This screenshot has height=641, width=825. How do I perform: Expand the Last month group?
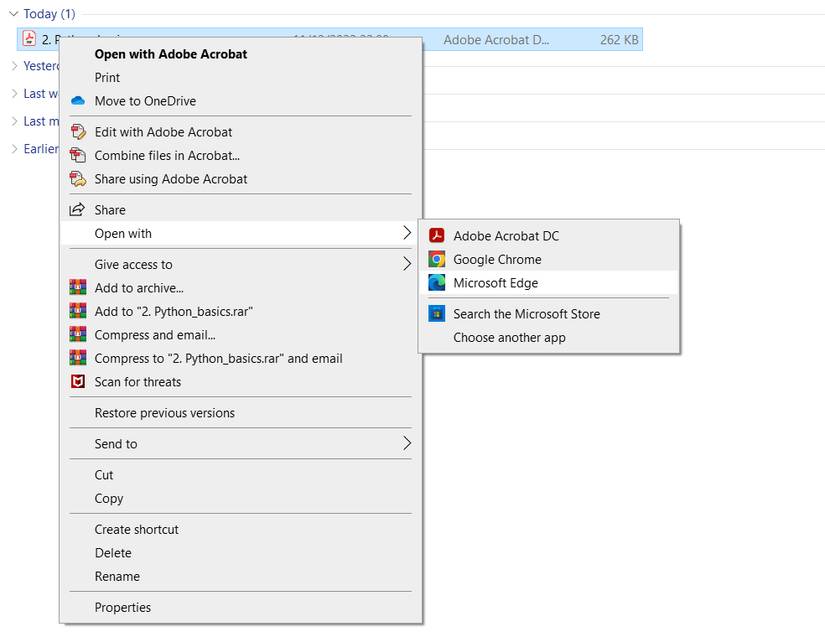[13, 121]
